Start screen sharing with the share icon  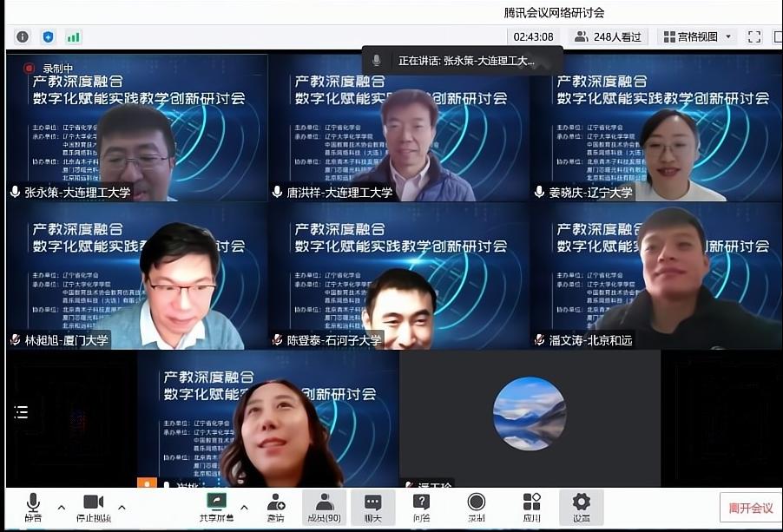point(216,506)
